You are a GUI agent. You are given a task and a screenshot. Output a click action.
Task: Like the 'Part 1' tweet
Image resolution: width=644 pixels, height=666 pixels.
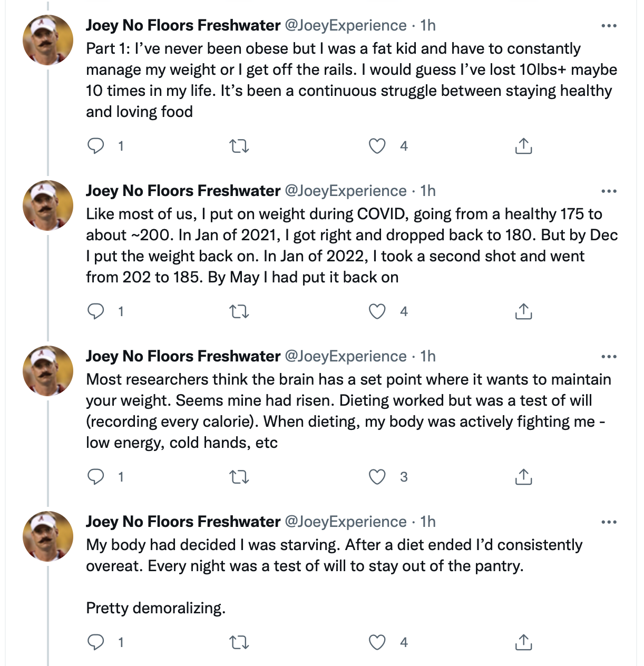point(377,146)
